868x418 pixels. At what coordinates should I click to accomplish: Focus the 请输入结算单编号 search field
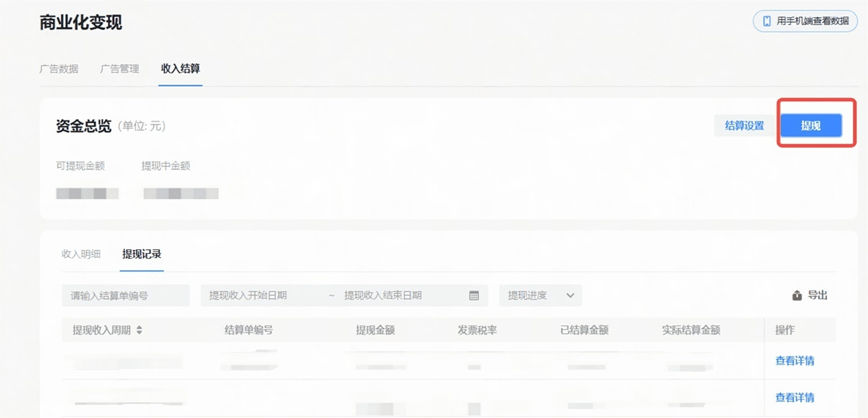pos(126,296)
